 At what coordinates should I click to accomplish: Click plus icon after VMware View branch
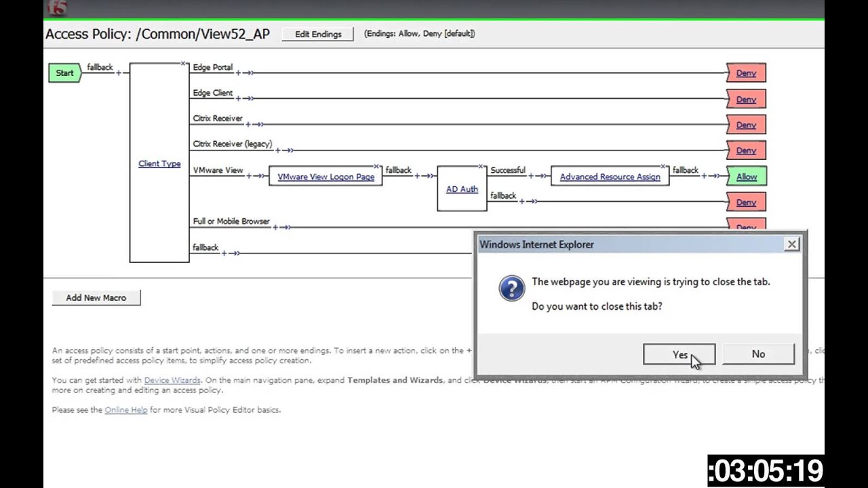pyautogui.click(x=248, y=176)
